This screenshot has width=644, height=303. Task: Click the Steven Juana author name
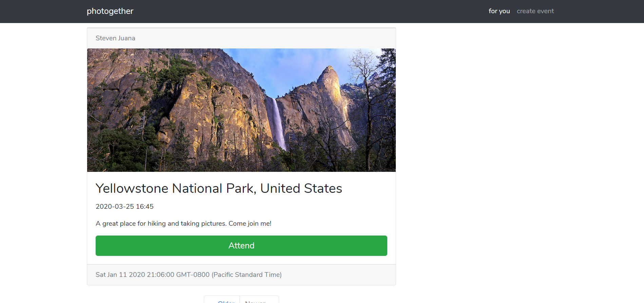[x=115, y=38]
